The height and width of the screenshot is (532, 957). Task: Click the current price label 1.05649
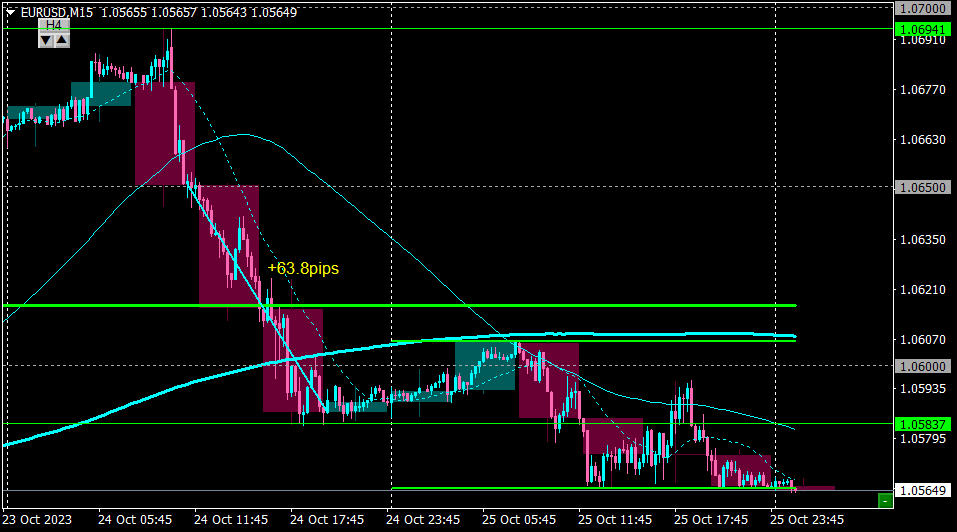point(923,491)
